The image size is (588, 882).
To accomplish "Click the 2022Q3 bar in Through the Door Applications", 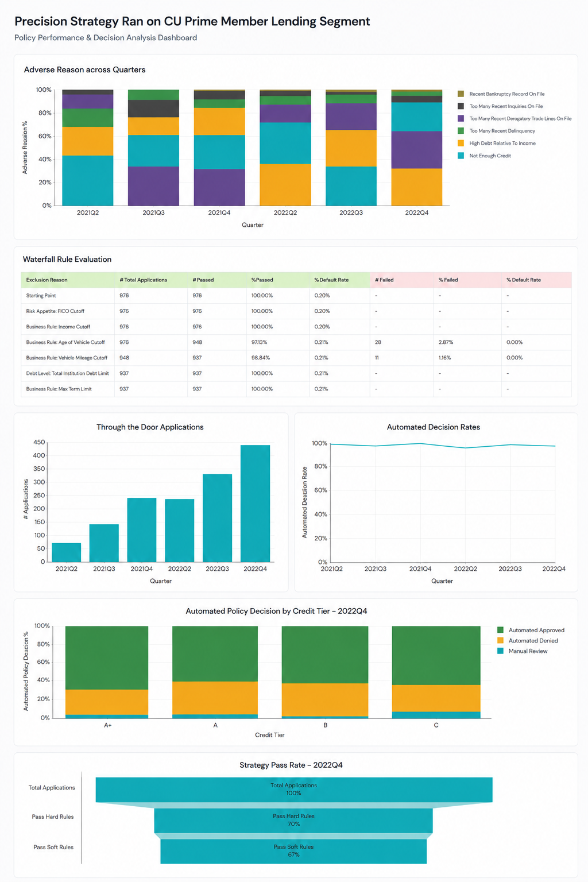I will (217, 518).
